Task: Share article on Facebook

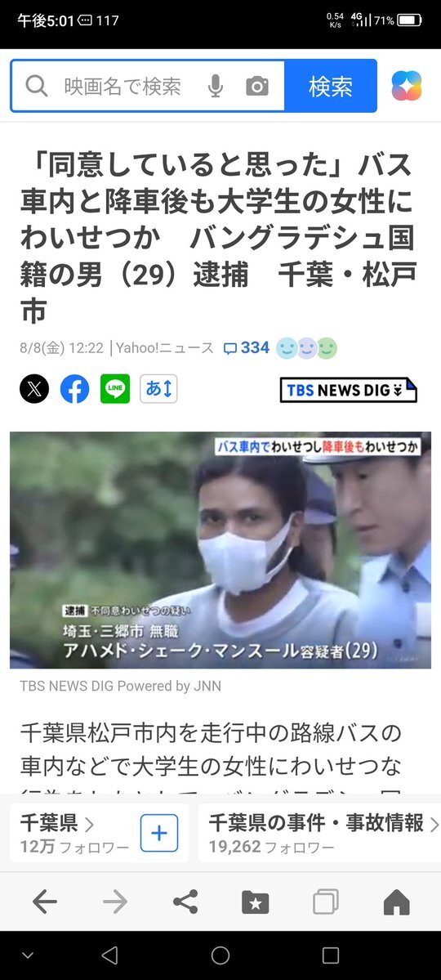Action: click(74, 389)
